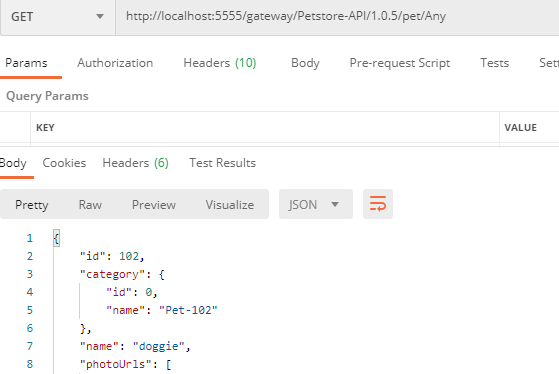Switch to the Params tab

[26, 63]
